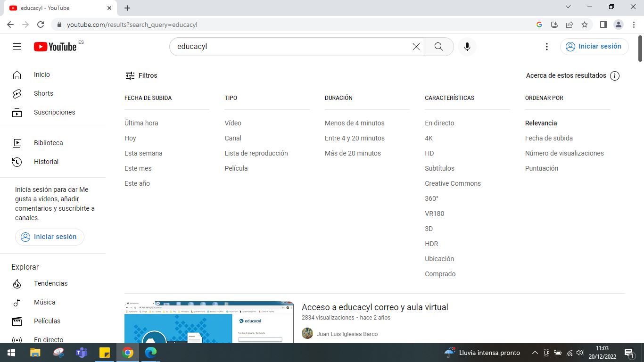Open Microsoft Teams from taskbar

pos(82,353)
